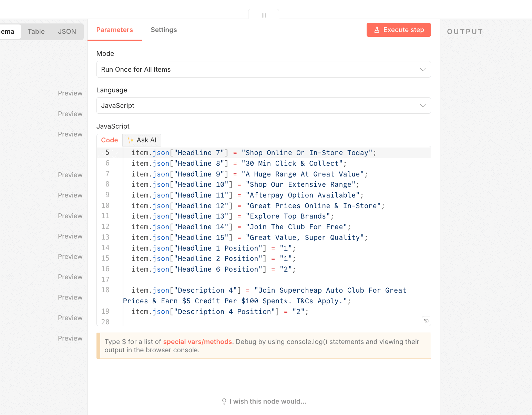The width and height of the screenshot is (532, 415).
Task: Switch to the Settings tab
Action: (x=164, y=30)
